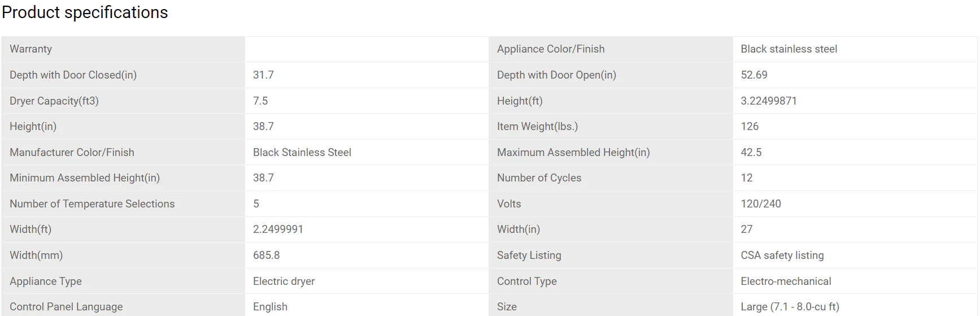980x316 pixels.
Task: Click the Manufacturer Color/Finish label
Action: (x=72, y=153)
